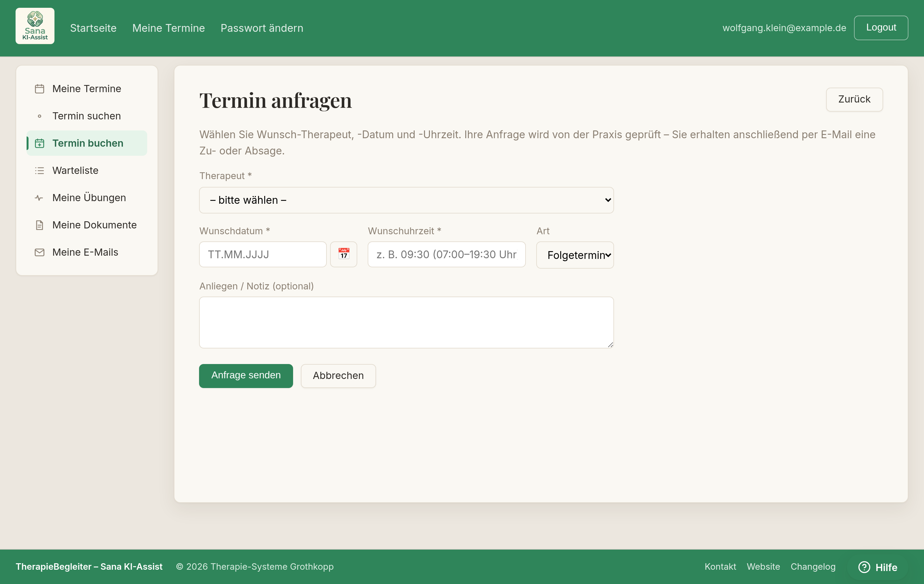Open Passwort ändern in top navigation
Image resolution: width=924 pixels, height=584 pixels.
[262, 28]
